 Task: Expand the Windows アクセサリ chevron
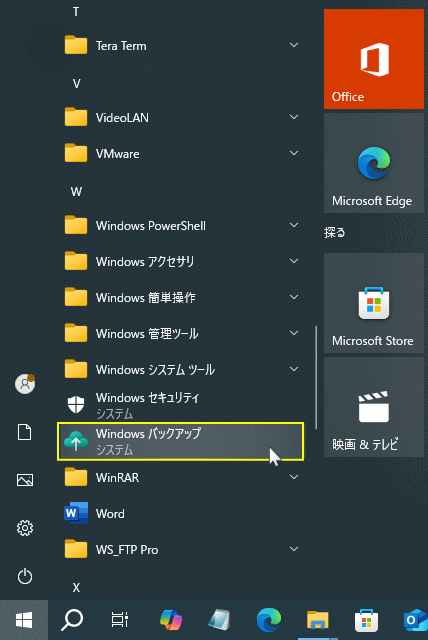click(294, 261)
